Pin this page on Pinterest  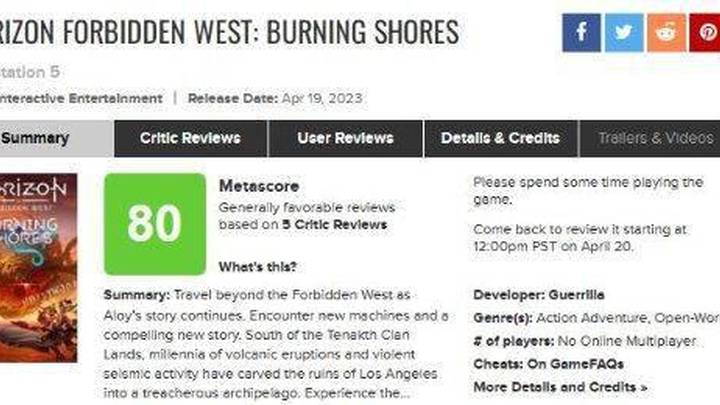click(x=705, y=33)
